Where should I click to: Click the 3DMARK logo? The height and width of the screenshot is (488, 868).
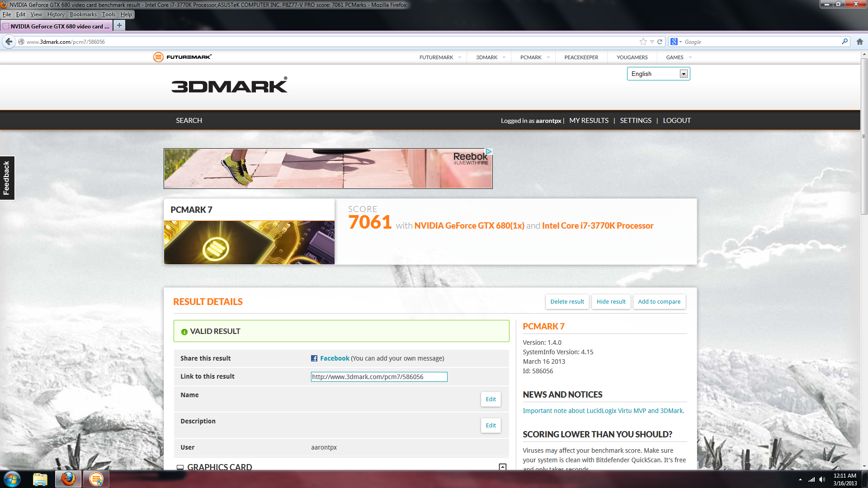(229, 85)
